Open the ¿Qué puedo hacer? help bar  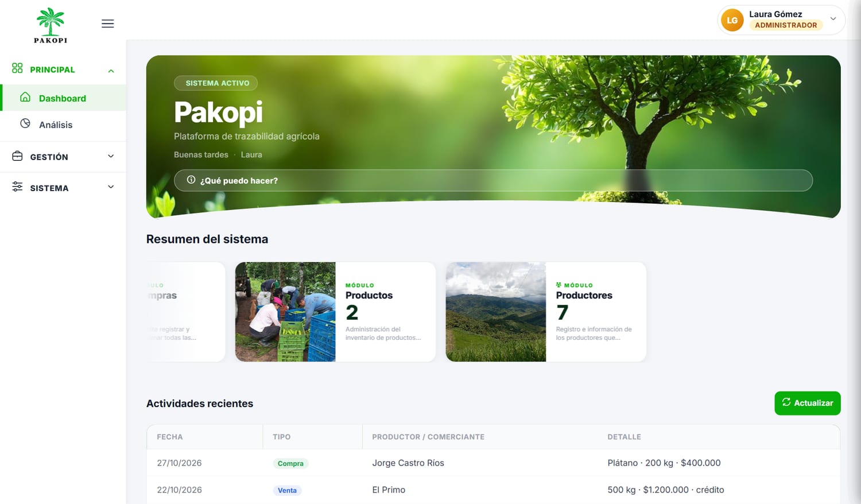click(493, 180)
